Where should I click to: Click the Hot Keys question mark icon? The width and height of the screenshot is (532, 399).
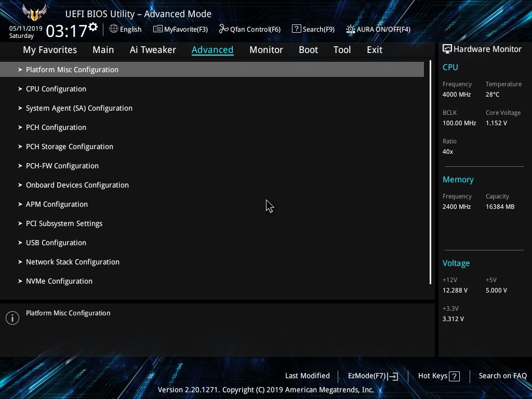[x=454, y=376]
